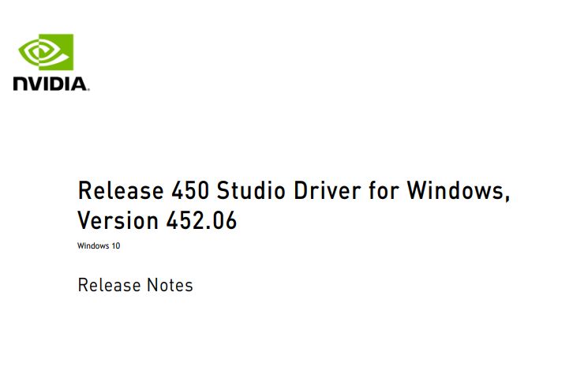The image size is (588, 386).
Task: Select the word "for" in the title
Action: pyautogui.click(x=384, y=190)
